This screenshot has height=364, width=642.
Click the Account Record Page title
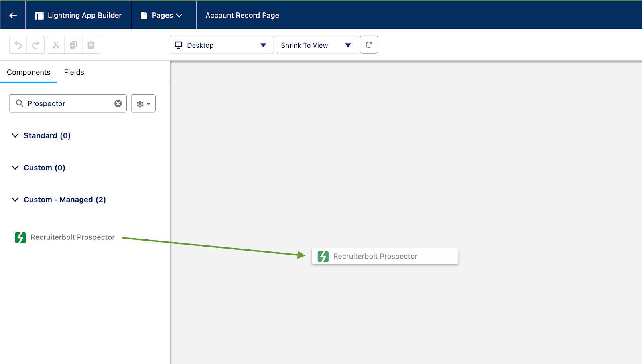242,15
